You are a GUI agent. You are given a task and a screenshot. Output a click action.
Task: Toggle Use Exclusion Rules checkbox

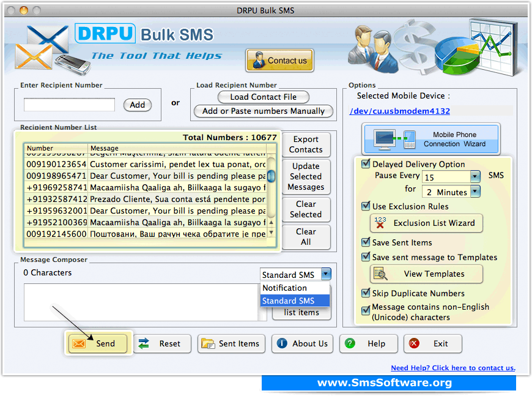(366, 206)
